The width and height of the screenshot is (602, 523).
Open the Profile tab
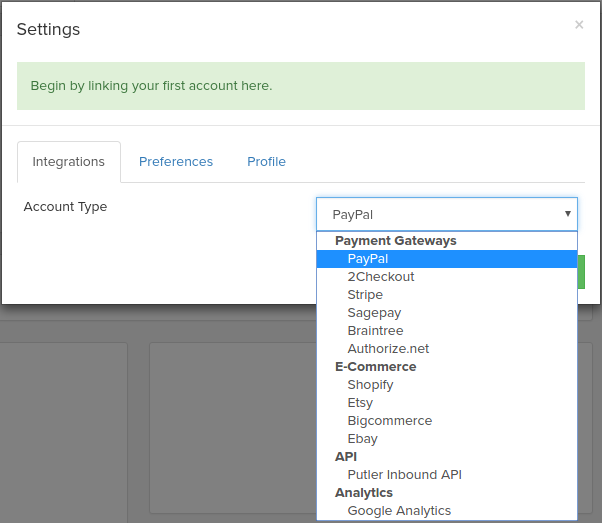266,162
